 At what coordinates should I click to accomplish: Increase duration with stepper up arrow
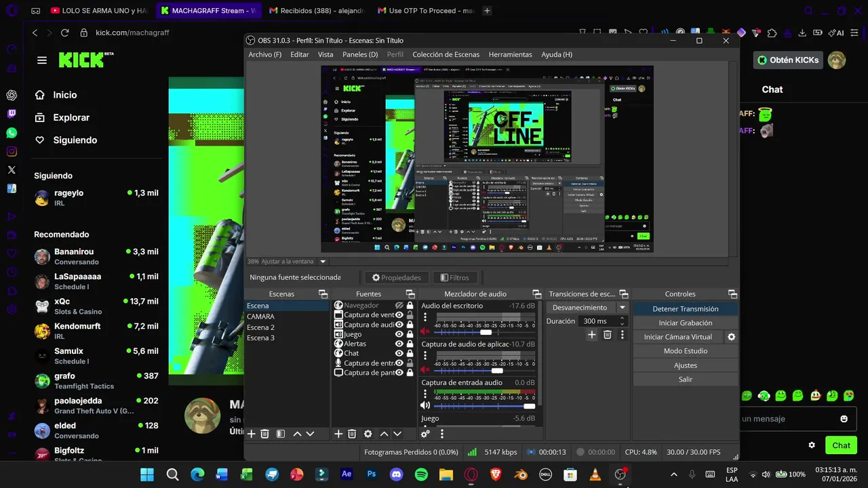[x=622, y=319]
